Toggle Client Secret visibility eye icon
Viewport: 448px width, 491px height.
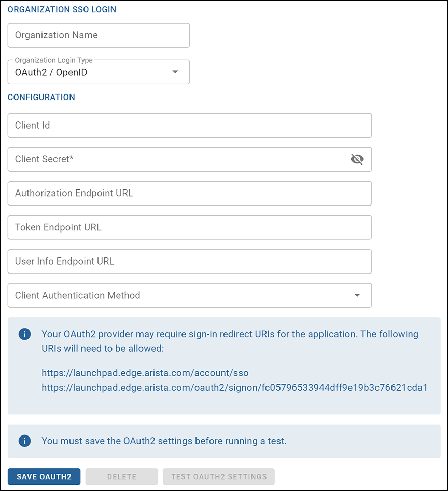click(x=357, y=159)
